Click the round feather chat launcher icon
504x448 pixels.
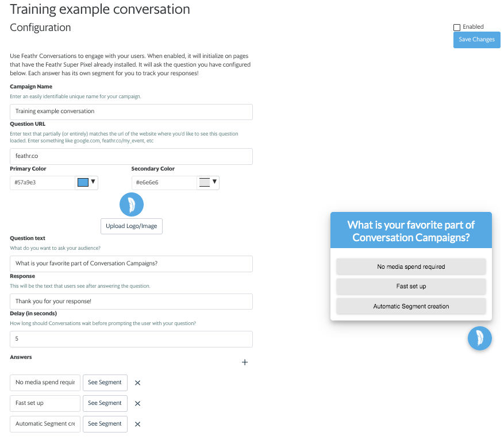point(479,338)
